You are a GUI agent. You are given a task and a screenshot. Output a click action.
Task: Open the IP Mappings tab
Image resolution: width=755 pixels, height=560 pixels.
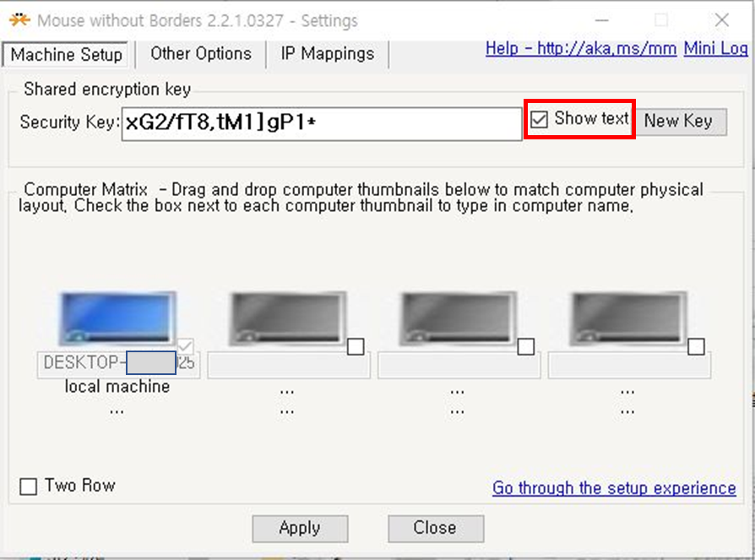(x=328, y=53)
